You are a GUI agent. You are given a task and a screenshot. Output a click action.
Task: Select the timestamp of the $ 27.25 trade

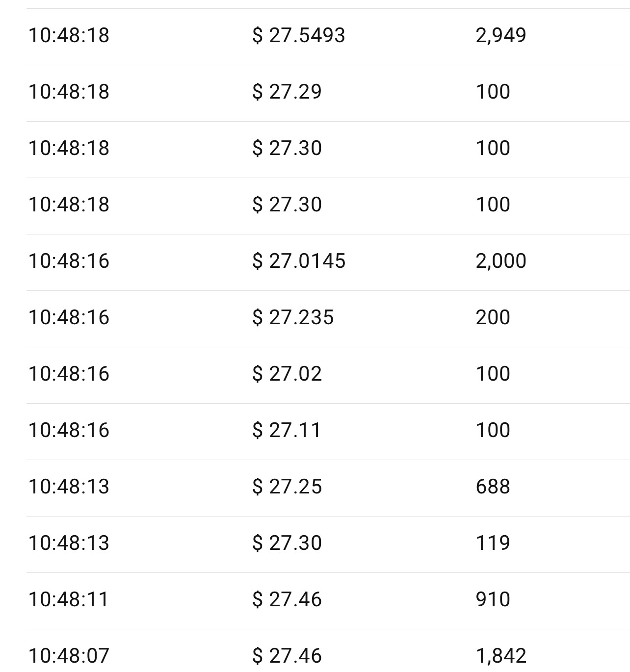pyautogui.click(x=69, y=487)
